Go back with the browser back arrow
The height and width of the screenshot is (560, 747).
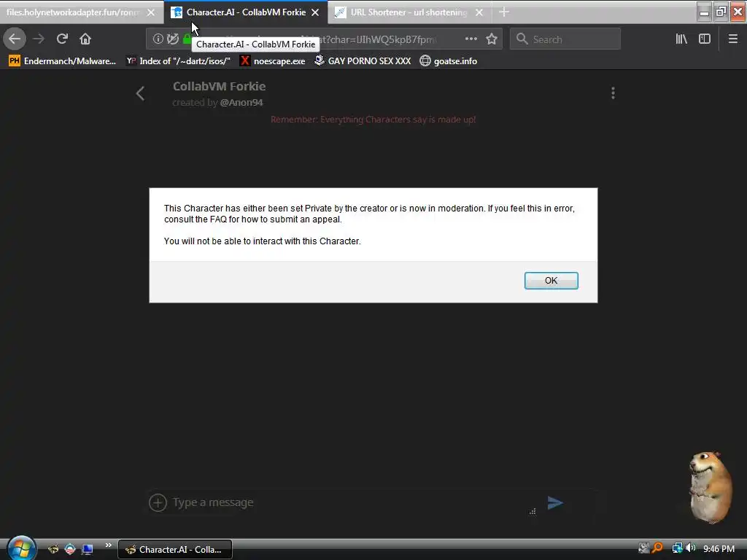(x=15, y=39)
